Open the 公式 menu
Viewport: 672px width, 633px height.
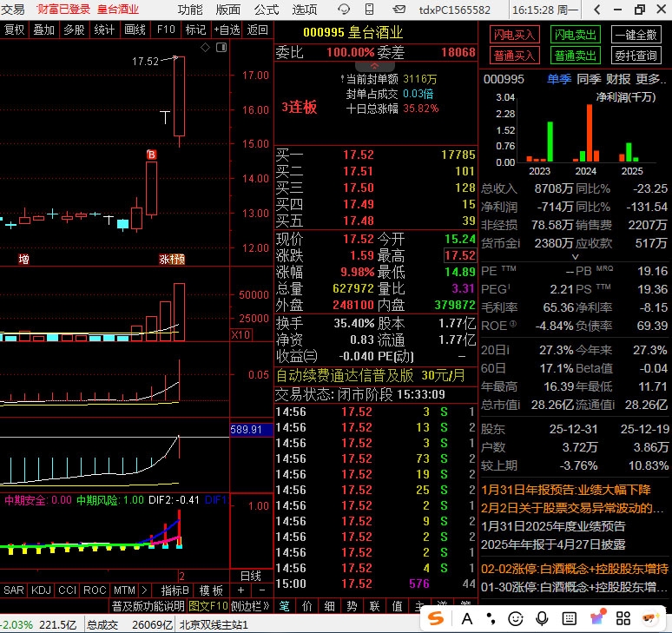267,9
